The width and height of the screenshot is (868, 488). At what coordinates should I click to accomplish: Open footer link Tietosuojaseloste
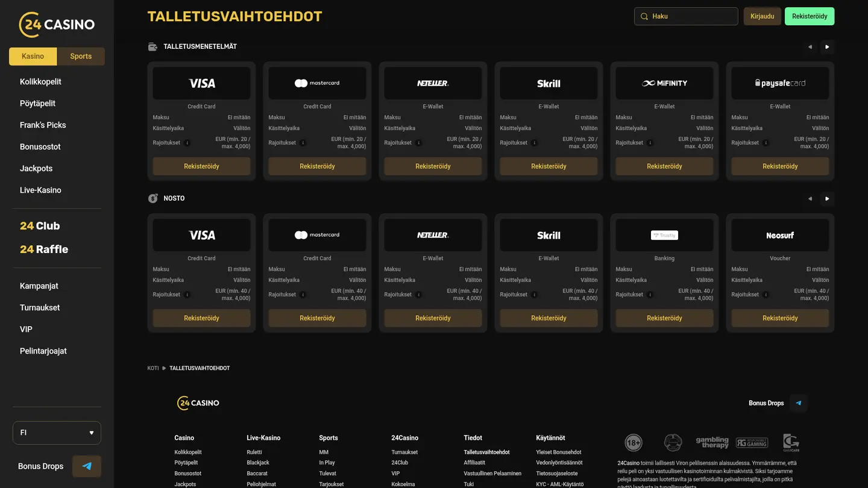(x=557, y=474)
